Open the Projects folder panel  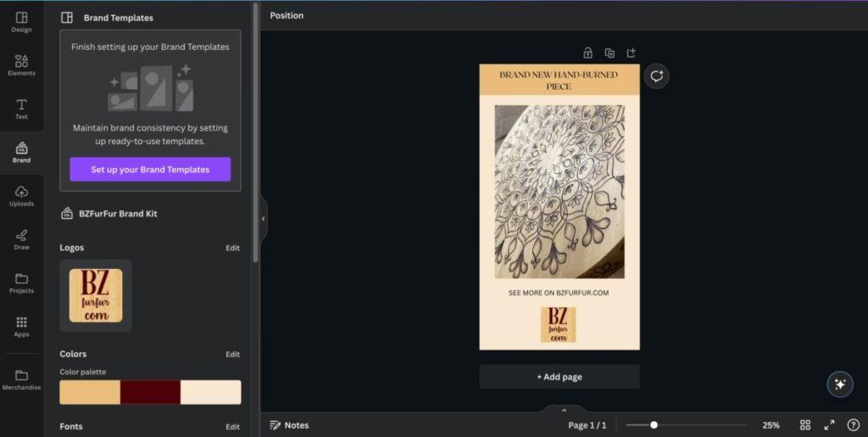pos(21,283)
